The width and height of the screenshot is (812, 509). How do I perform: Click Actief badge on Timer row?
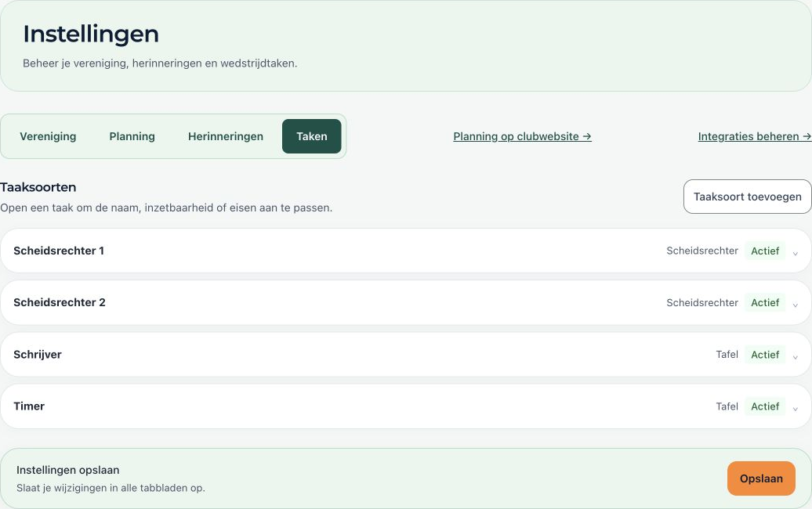click(x=765, y=406)
